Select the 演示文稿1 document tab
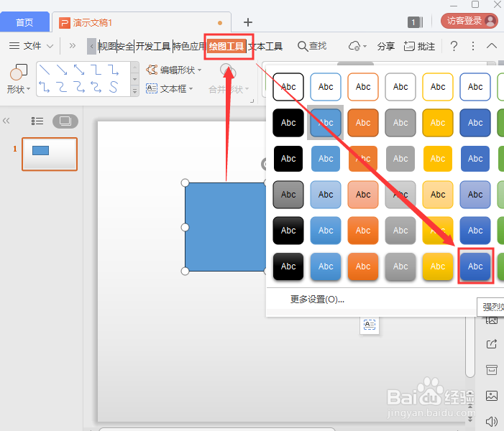The height and width of the screenshot is (431, 504). click(142, 22)
